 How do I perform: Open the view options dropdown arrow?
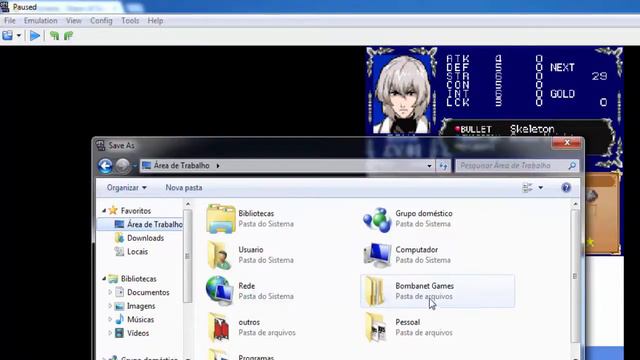coord(540,188)
